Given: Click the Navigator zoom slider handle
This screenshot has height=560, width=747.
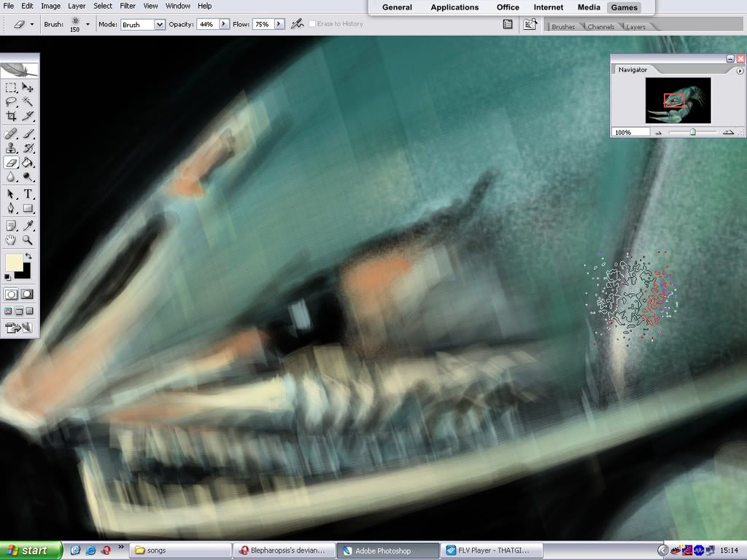Looking at the screenshot, I should pos(693,132).
